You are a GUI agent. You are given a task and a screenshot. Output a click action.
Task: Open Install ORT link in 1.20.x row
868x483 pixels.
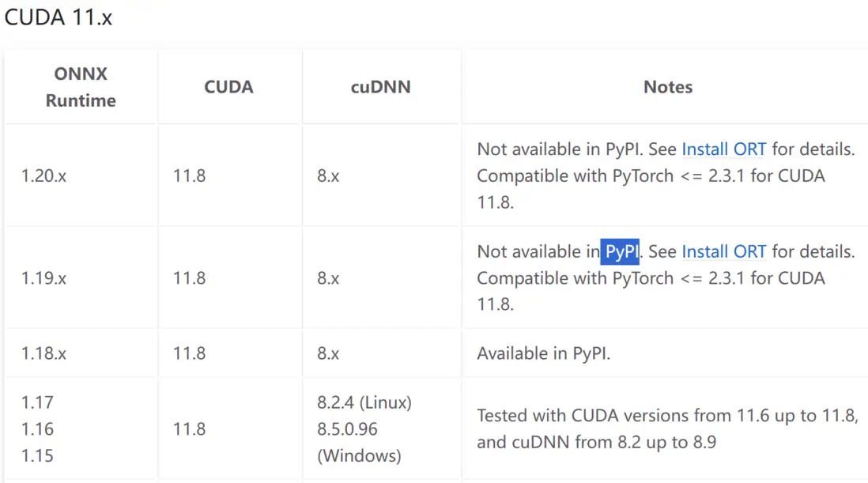click(723, 149)
